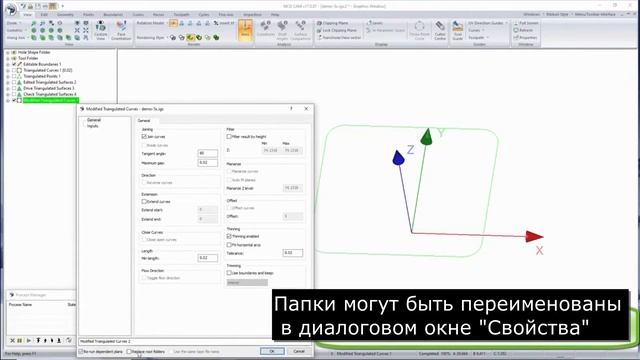Open window Properties in ribbon

coord(525,38)
